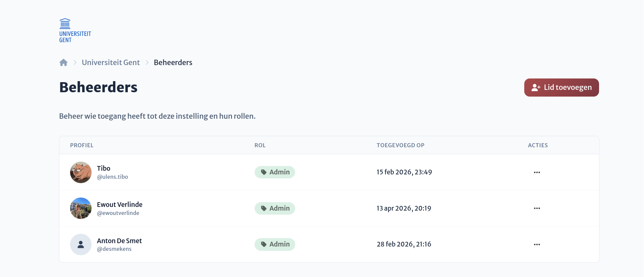Image resolution: width=644 pixels, height=277 pixels.
Task: Click the ACTIES column header
Action: pyautogui.click(x=538, y=145)
